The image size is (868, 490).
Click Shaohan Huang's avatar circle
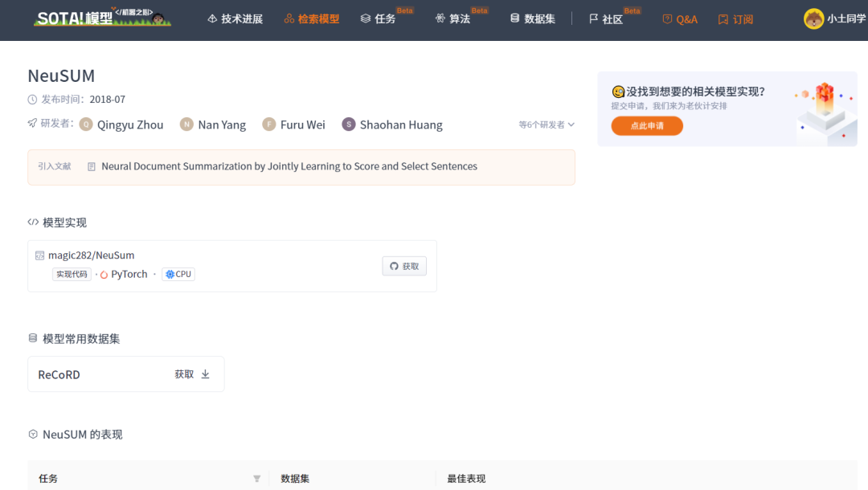(x=349, y=125)
